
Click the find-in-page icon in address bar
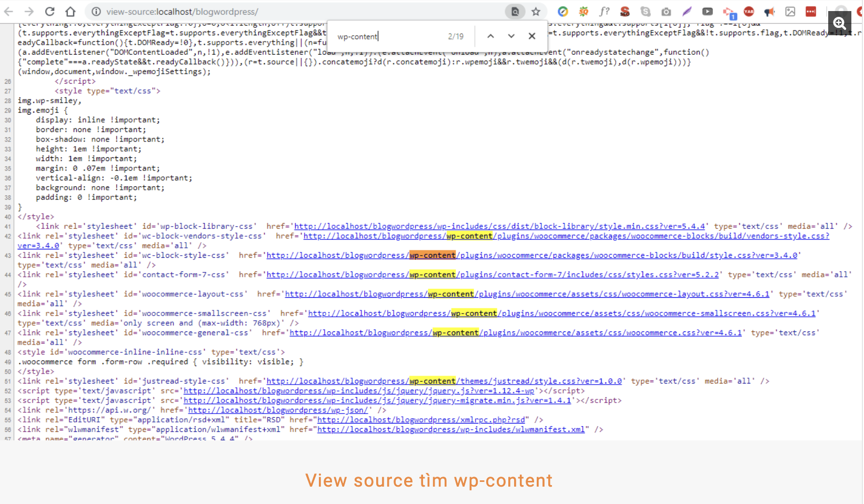(x=515, y=12)
